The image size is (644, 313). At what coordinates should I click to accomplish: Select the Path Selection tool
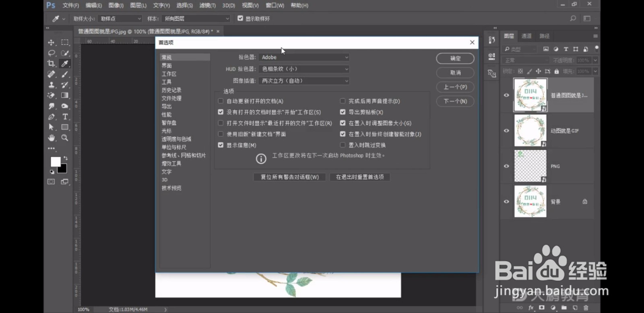click(51, 127)
